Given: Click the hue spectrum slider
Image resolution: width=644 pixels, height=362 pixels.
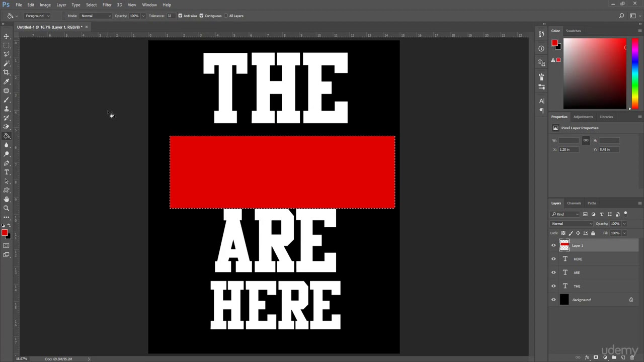Looking at the screenshot, I should pyautogui.click(x=635, y=73).
